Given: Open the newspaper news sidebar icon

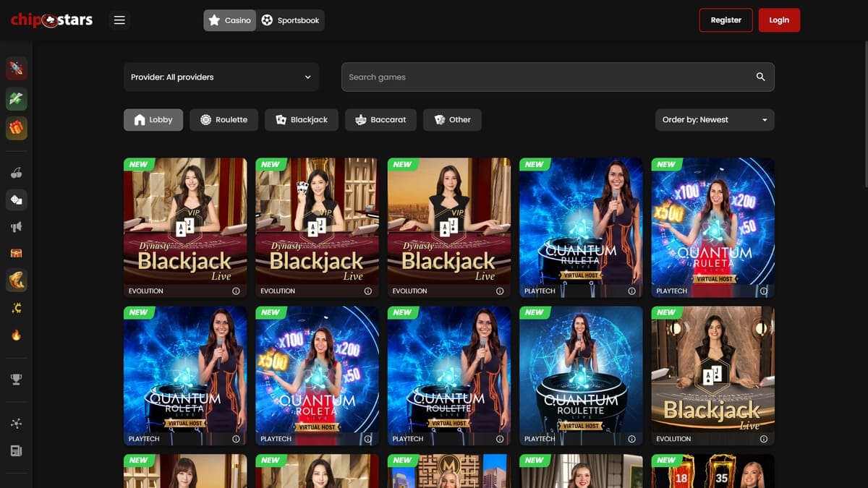Looking at the screenshot, I should [16, 451].
